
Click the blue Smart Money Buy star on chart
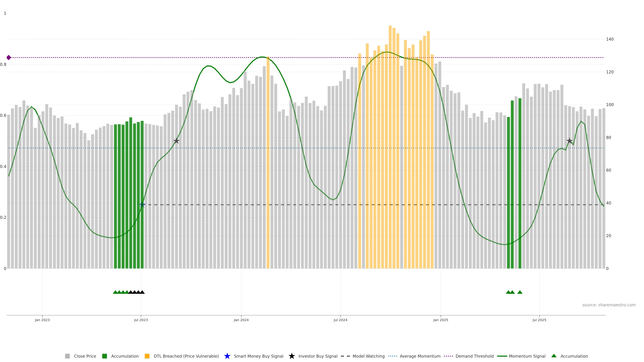142,205
